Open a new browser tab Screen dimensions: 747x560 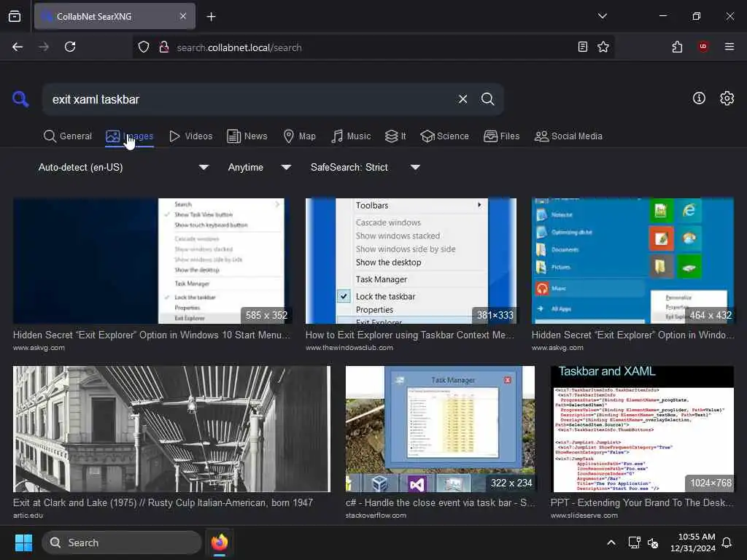[x=211, y=17]
